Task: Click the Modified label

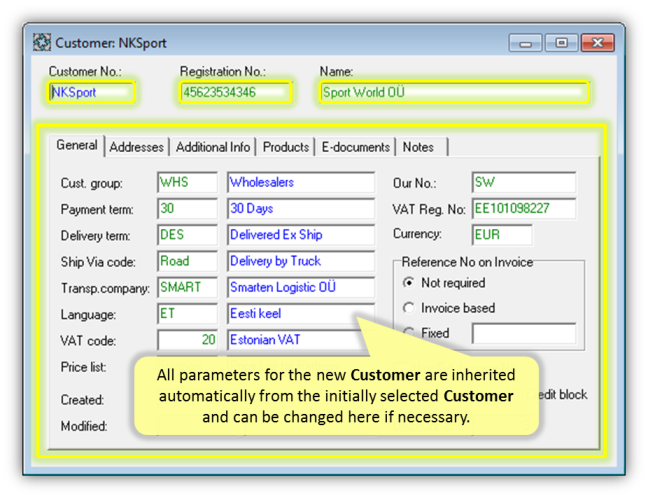Action: pos(84,426)
